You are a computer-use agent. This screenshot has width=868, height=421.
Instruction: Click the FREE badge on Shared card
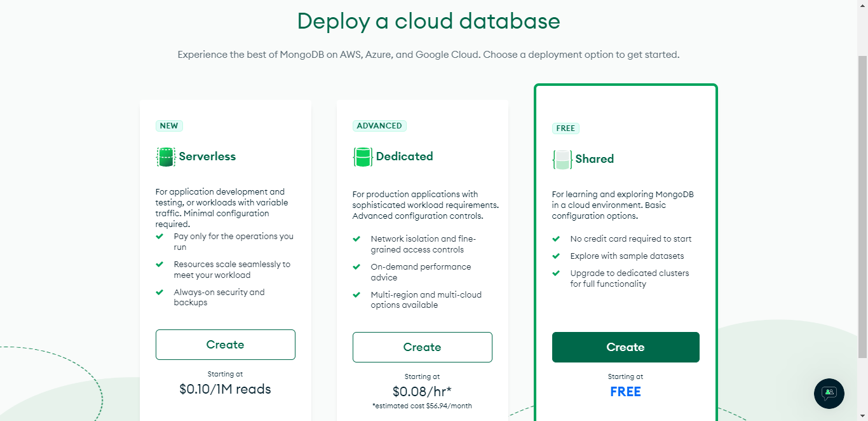[x=566, y=128]
